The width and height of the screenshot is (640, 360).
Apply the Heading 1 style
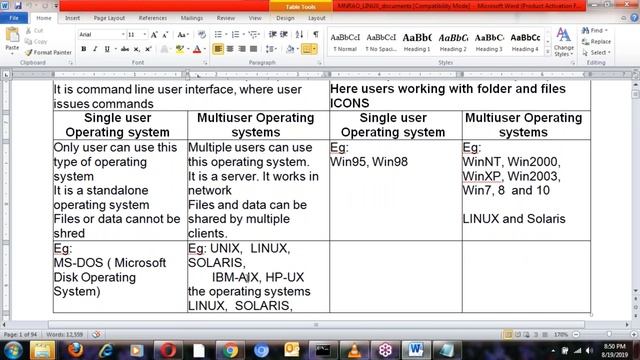(x=417, y=42)
